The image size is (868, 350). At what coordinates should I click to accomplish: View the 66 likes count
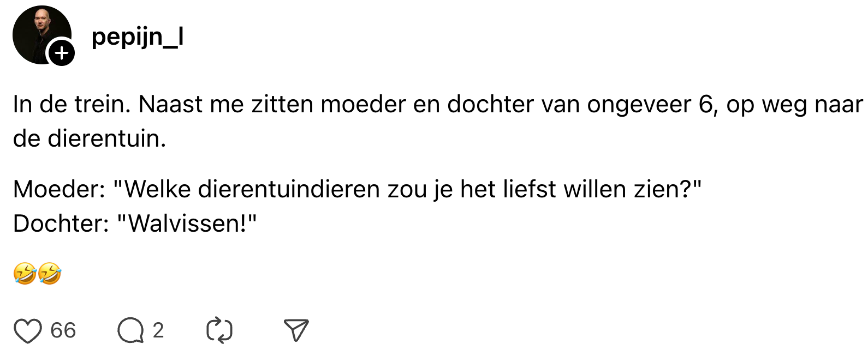[x=63, y=330]
